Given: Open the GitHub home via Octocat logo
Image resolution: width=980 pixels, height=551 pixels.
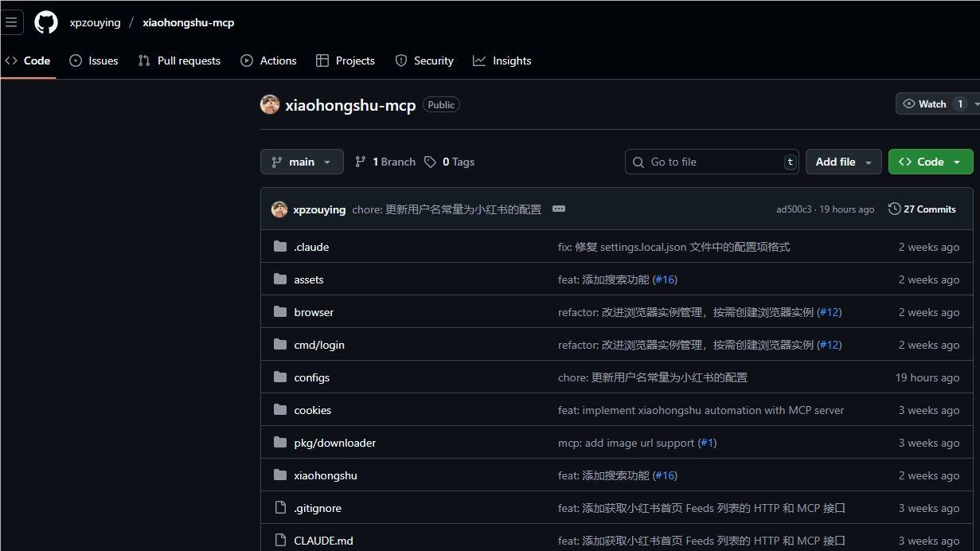Looking at the screenshot, I should tap(45, 21).
